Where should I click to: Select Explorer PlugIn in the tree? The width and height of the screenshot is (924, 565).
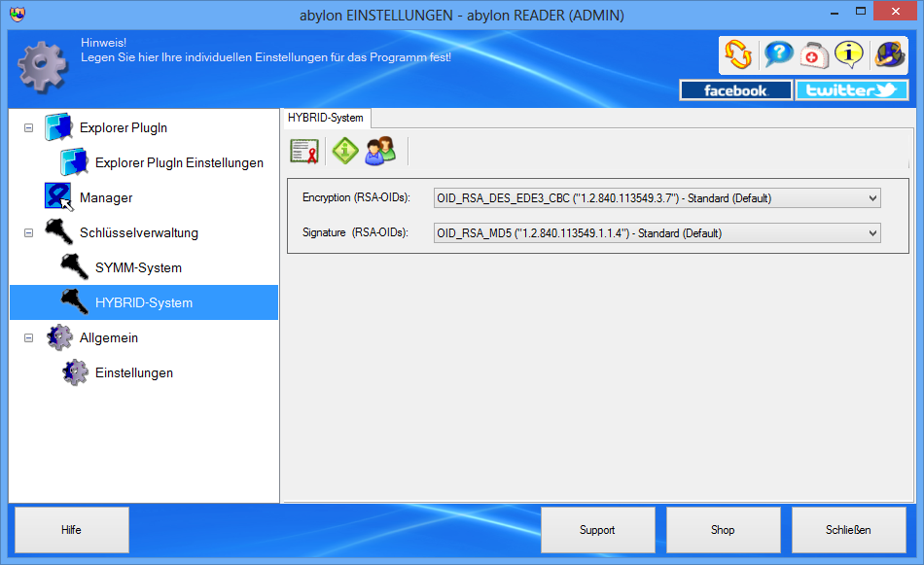point(124,127)
